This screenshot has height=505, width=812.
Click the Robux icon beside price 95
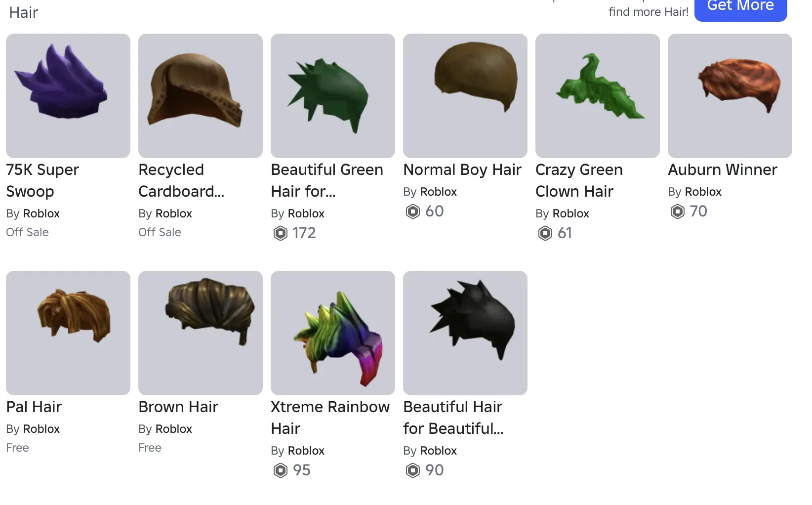281,470
